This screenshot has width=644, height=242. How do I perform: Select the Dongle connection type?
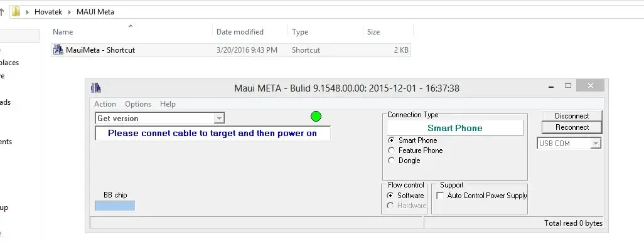pyautogui.click(x=391, y=160)
